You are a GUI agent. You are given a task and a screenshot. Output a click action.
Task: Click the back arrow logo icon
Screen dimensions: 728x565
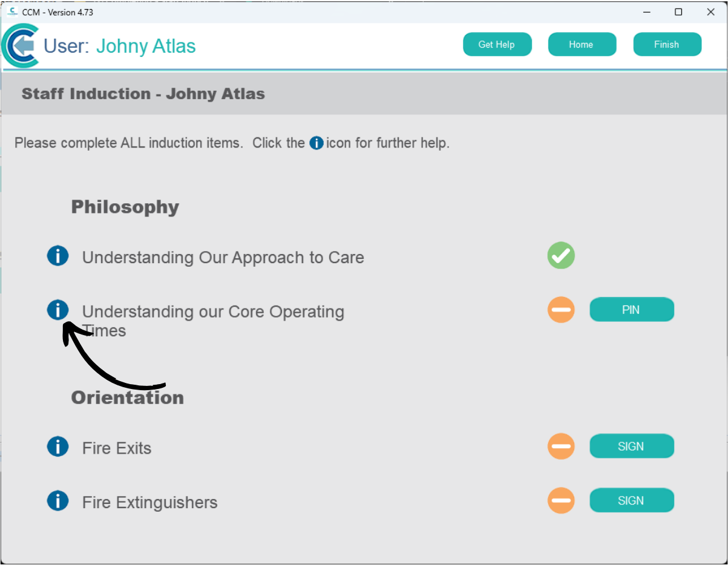coord(21,45)
